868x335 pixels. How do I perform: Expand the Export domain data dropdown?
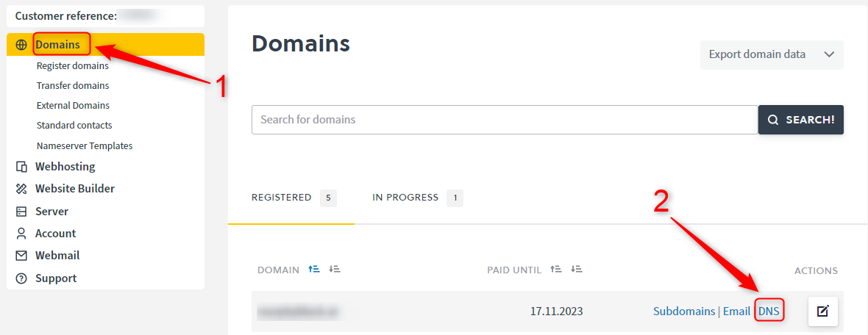tap(772, 54)
